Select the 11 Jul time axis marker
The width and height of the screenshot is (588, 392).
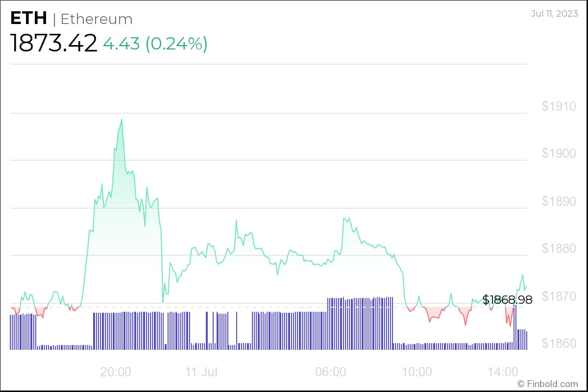pos(201,372)
